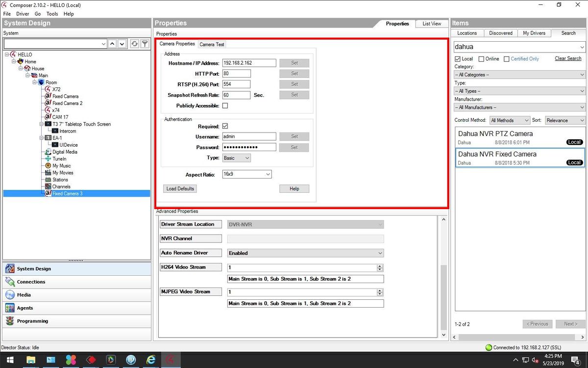Screen dimensions: 588x368
Task: Open the Driver menu
Action: coord(23,14)
